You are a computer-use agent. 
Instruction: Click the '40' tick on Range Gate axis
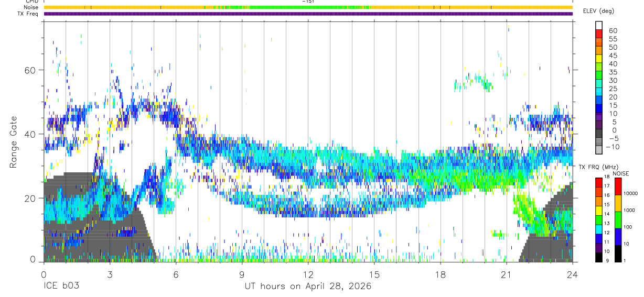point(31,135)
